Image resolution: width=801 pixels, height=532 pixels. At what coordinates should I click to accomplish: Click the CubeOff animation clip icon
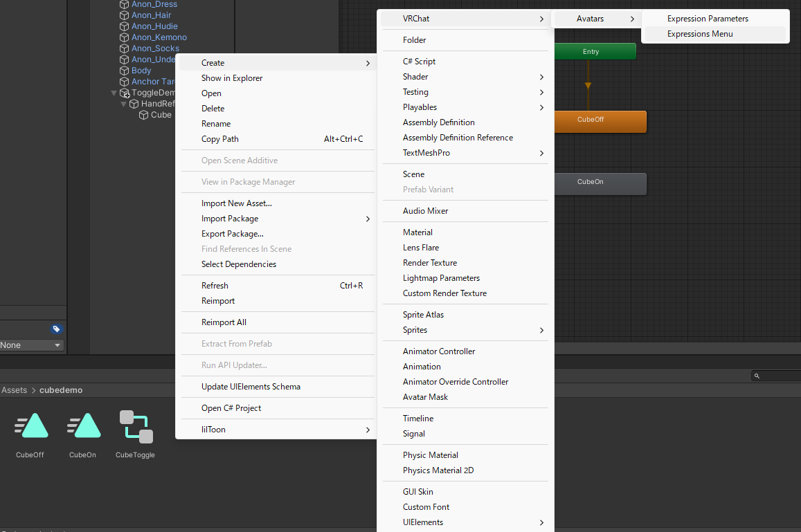(31, 425)
